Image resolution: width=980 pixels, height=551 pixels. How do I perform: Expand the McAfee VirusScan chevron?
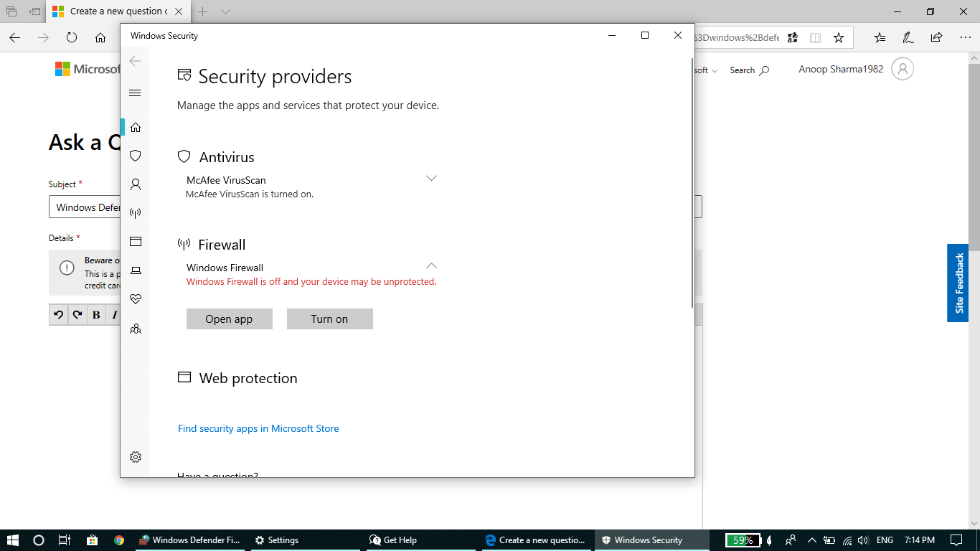[431, 178]
